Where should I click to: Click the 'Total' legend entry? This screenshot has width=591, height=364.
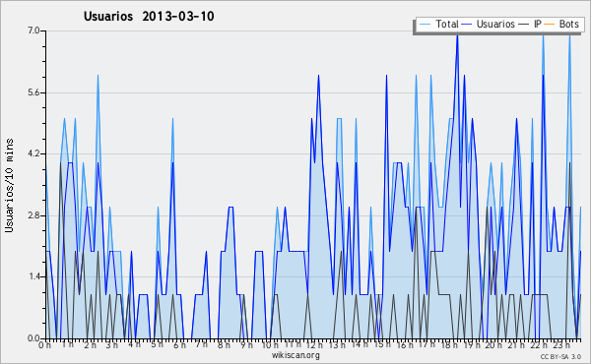click(447, 24)
